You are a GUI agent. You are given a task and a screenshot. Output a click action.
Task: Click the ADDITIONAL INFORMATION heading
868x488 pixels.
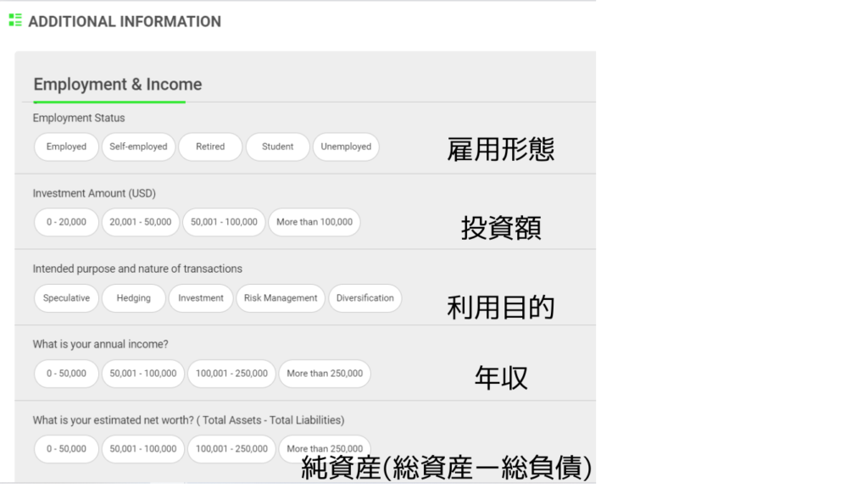(x=125, y=21)
